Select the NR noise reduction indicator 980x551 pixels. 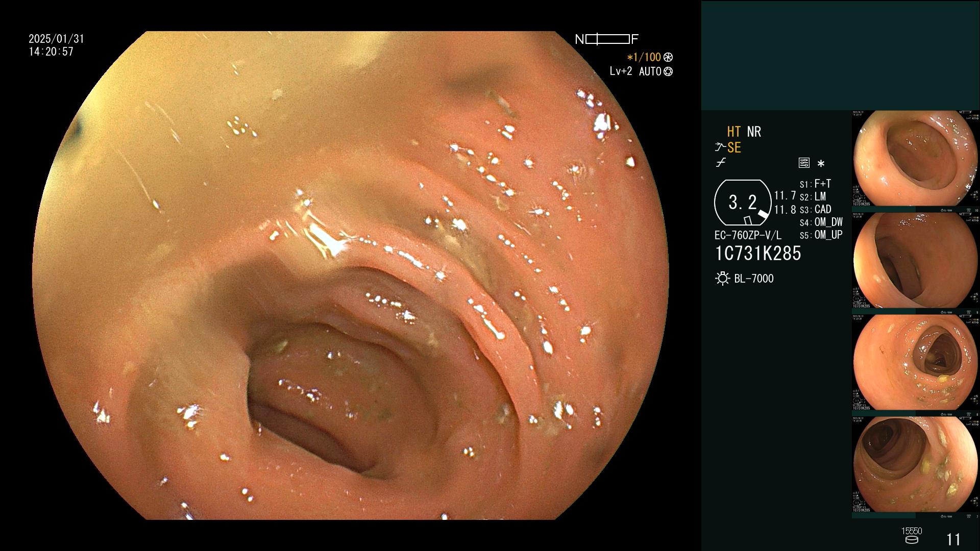coord(754,132)
